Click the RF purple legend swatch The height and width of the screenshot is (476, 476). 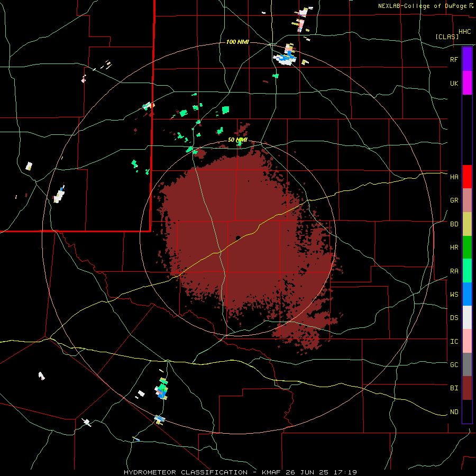(467, 59)
